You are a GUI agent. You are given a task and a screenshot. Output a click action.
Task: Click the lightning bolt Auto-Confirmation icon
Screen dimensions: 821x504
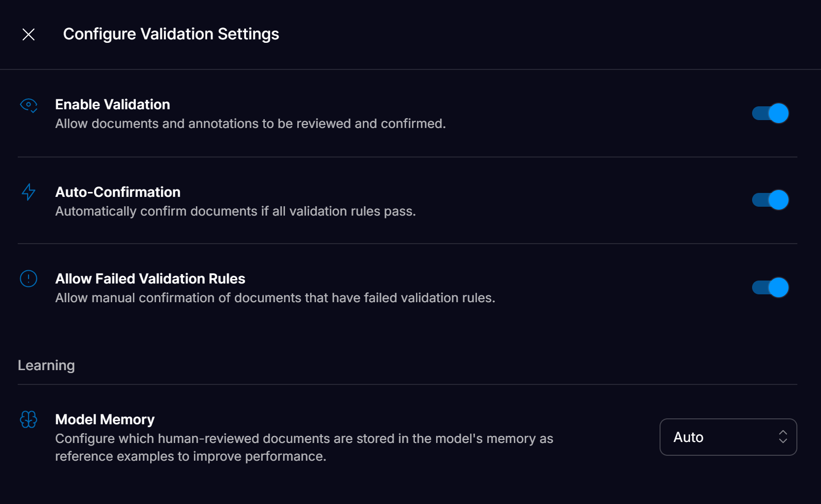[29, 192]
